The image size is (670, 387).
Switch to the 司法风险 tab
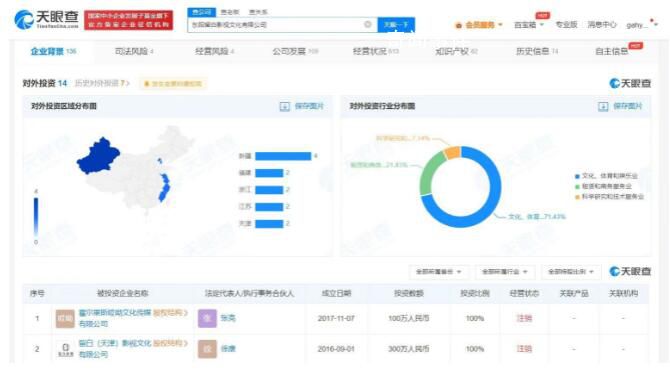pyautogui.click(x=134, y=51)
